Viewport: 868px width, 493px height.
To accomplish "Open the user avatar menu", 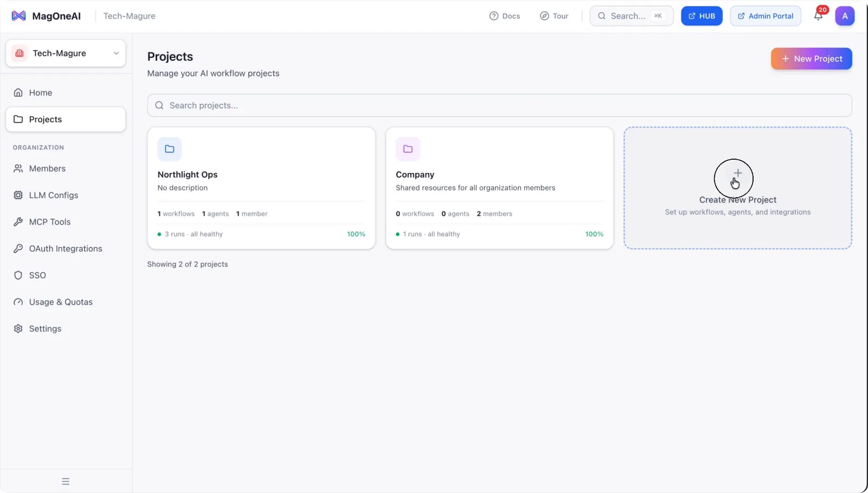I will pyautogui.click(x=845, y=16).
